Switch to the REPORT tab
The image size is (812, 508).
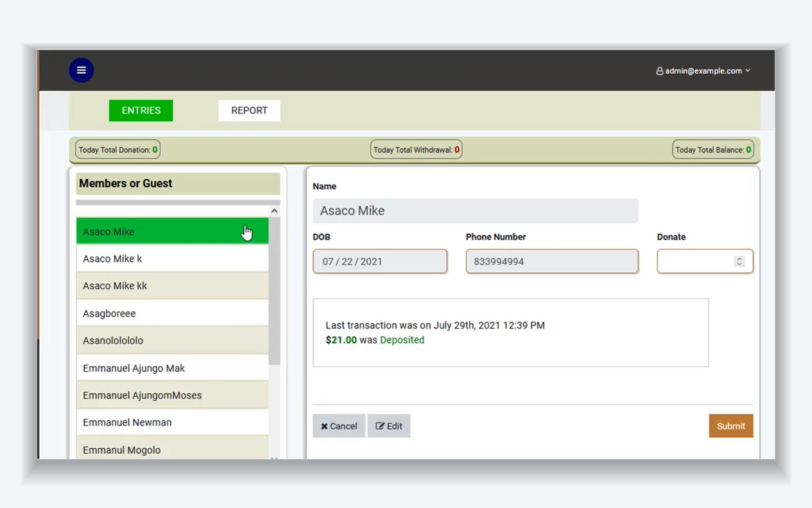click(x=249, y=110)
